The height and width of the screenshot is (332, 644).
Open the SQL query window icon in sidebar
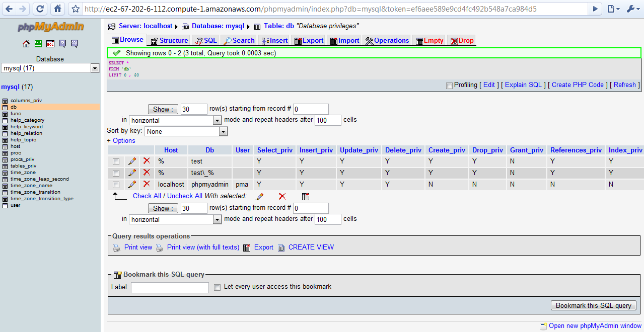pyautogui.click(x=50, y=44)
